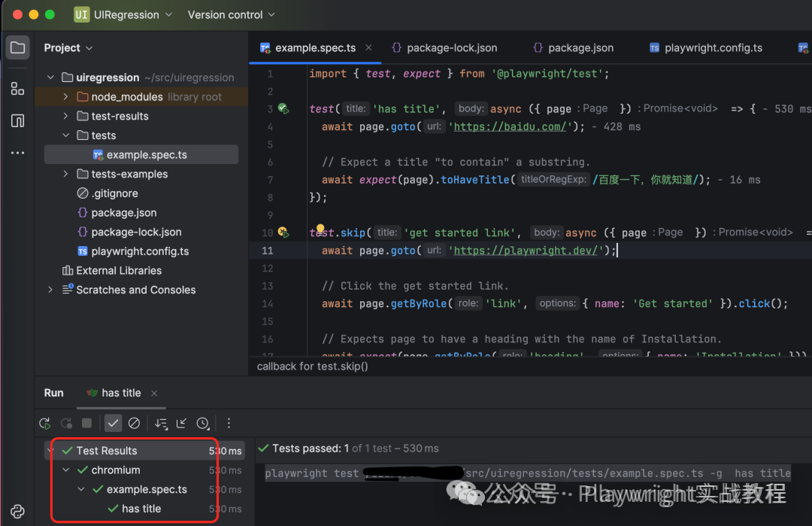Click the Bookmarks sidebar icon
The image size is (812, 526).
(x=17, y=120)
